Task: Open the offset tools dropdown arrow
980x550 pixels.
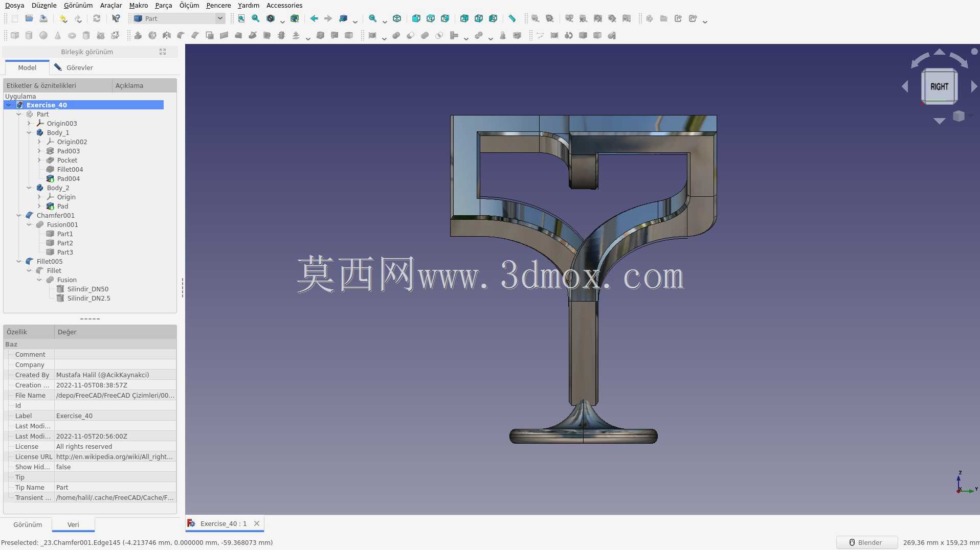Action: click(308, 38)
